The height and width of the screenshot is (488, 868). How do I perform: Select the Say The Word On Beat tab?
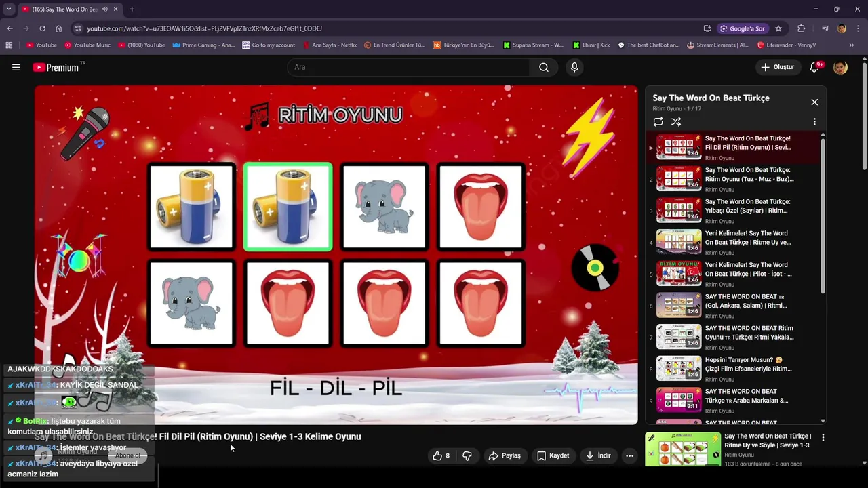pos(64,9)
